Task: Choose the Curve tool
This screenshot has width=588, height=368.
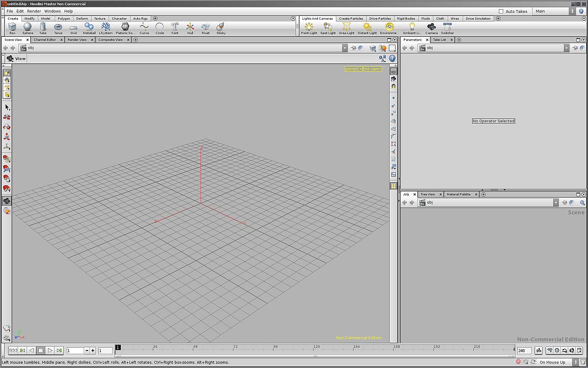Action: tap(144, 29)
